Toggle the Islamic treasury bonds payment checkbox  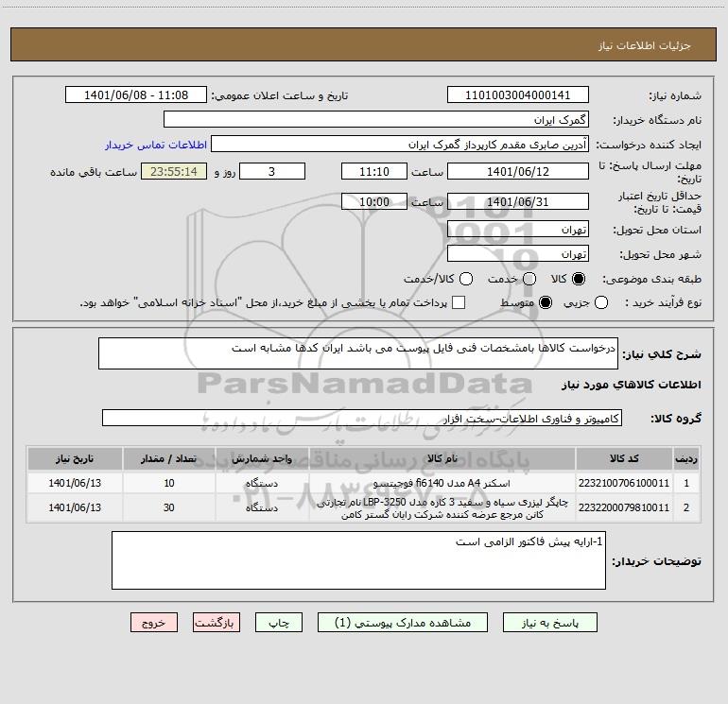[x=459, y=302]
